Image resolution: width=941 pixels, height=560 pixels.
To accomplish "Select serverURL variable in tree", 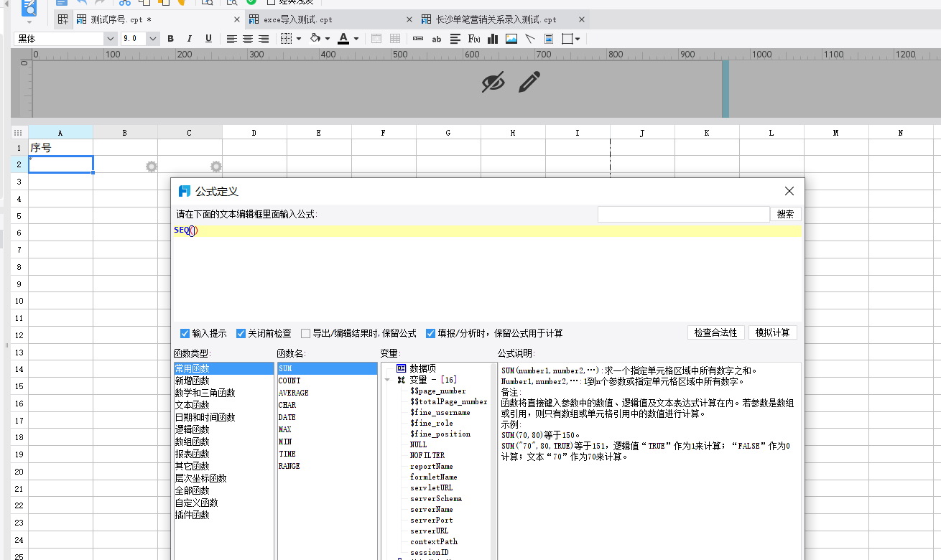I will point(429,531).
